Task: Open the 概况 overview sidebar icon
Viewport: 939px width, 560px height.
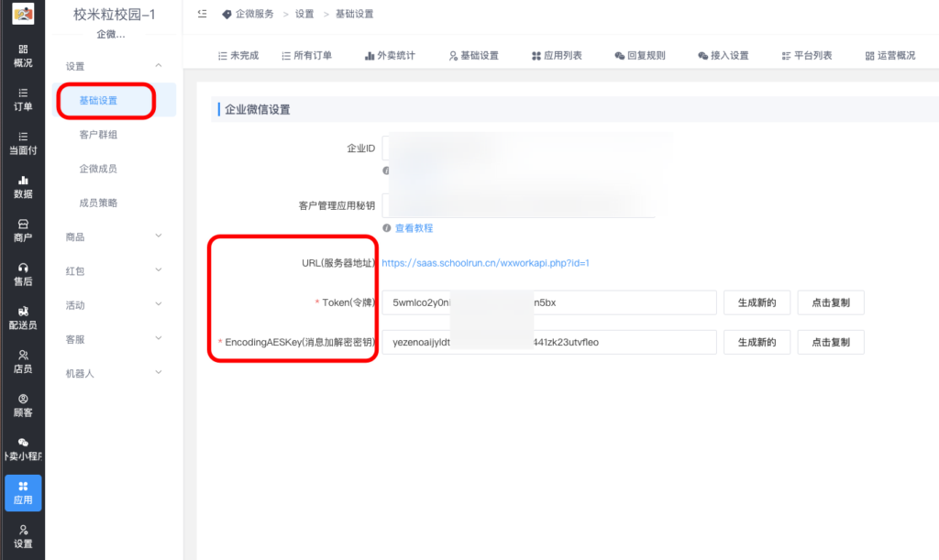Action: click(23, 55)
